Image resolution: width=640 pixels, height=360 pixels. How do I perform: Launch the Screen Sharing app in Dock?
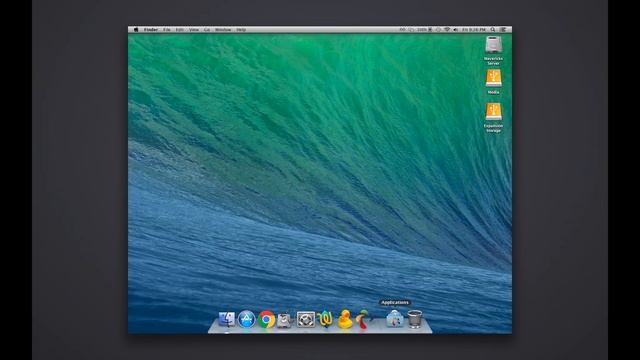[x=305, y=319]
